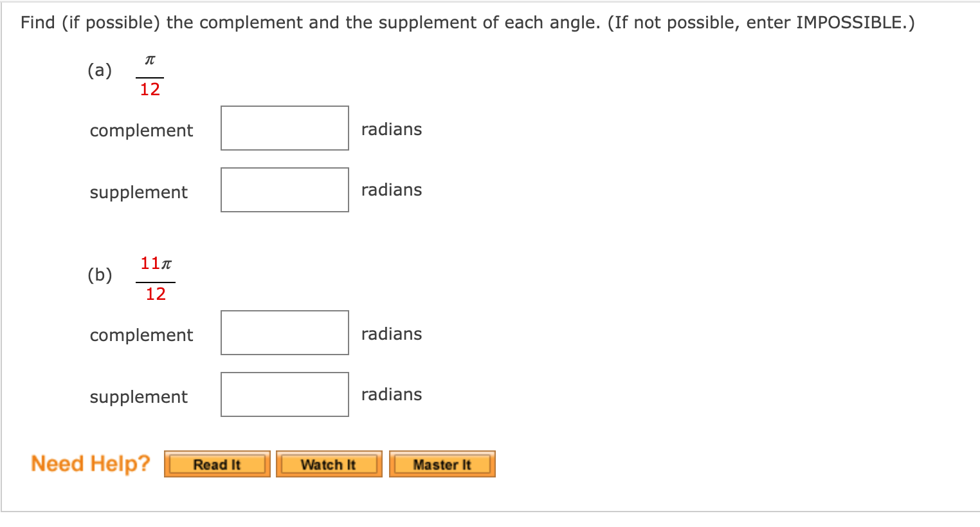Click the supplement answer box for part (a)
Screen dimensions: 980x527
(x=284, y=189)
